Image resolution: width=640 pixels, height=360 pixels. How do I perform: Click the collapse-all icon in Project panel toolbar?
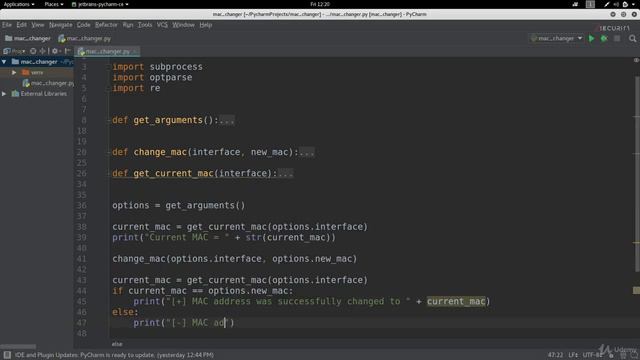[42, 51]
